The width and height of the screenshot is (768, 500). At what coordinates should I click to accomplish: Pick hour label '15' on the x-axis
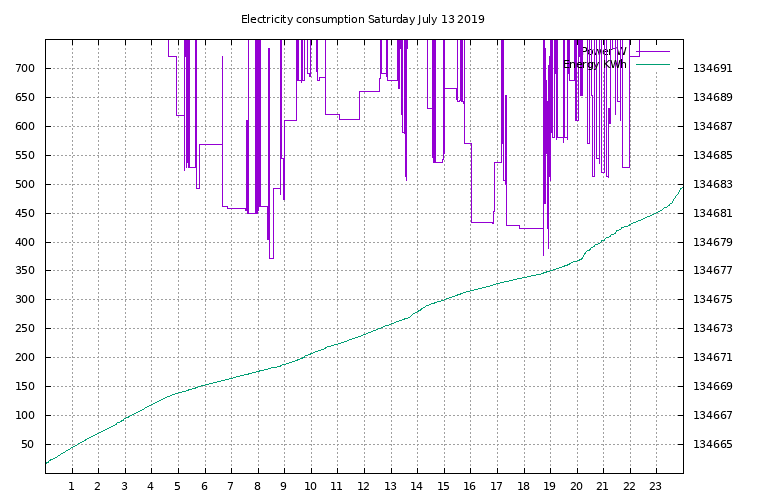click(x=443, y=486)
